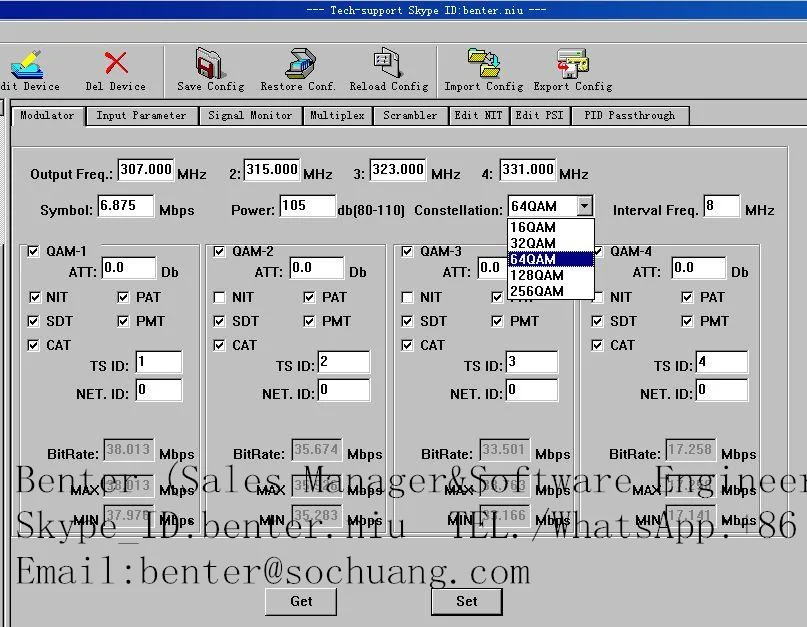807x627 pixels.
Task: Click the Import Config folder icon
Action: pos(484,63)
